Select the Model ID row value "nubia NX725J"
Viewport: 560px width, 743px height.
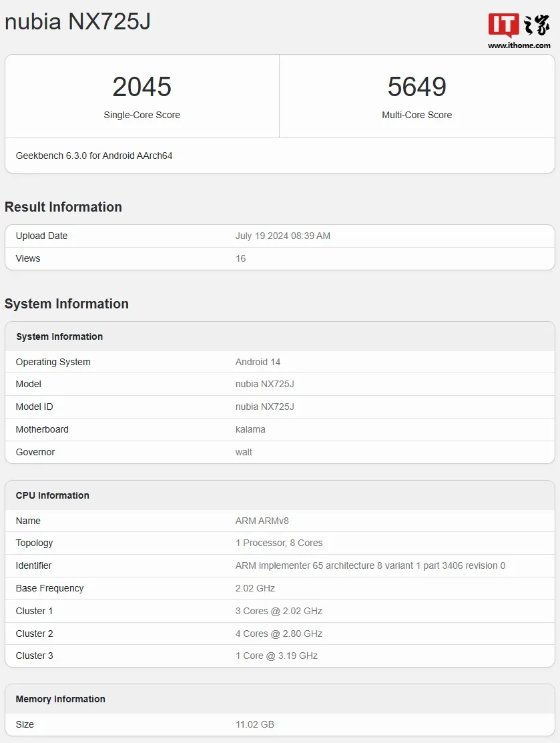265,407
